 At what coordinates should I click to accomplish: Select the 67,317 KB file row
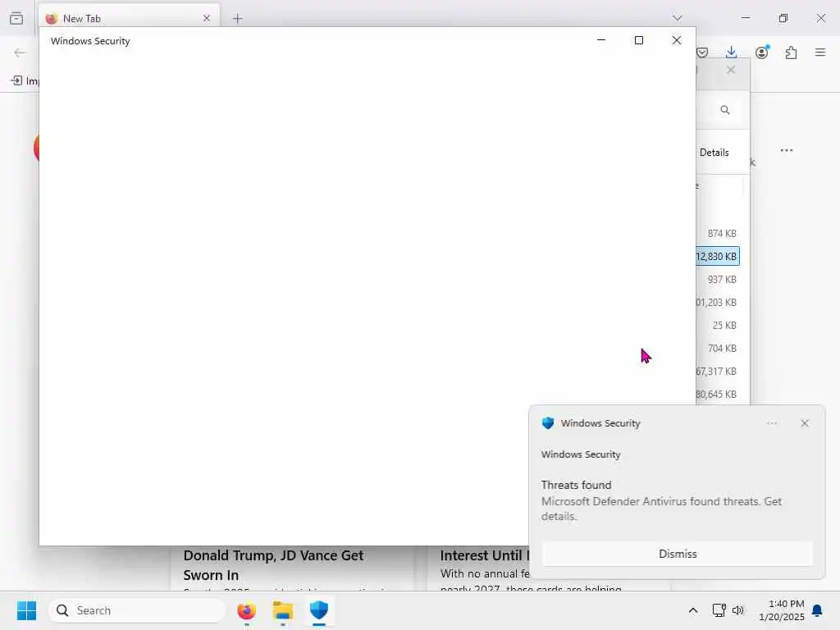tap(718, 372)
